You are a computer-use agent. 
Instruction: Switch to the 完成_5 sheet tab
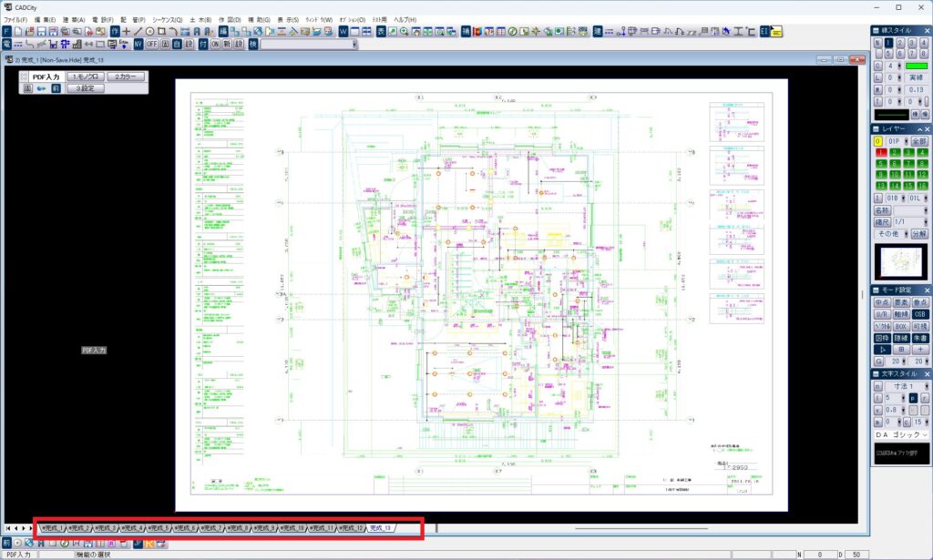159,528
